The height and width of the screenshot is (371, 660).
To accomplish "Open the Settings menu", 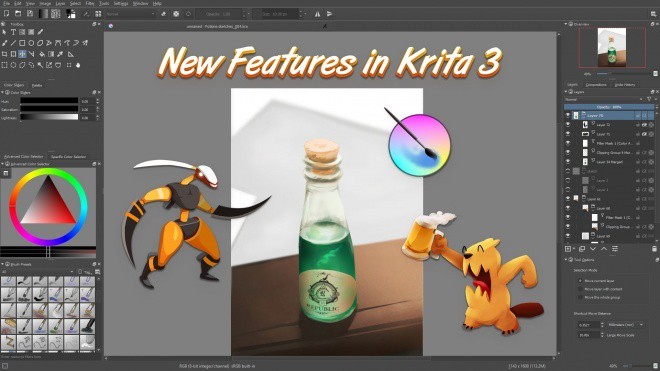I will [x=121, y=3].
